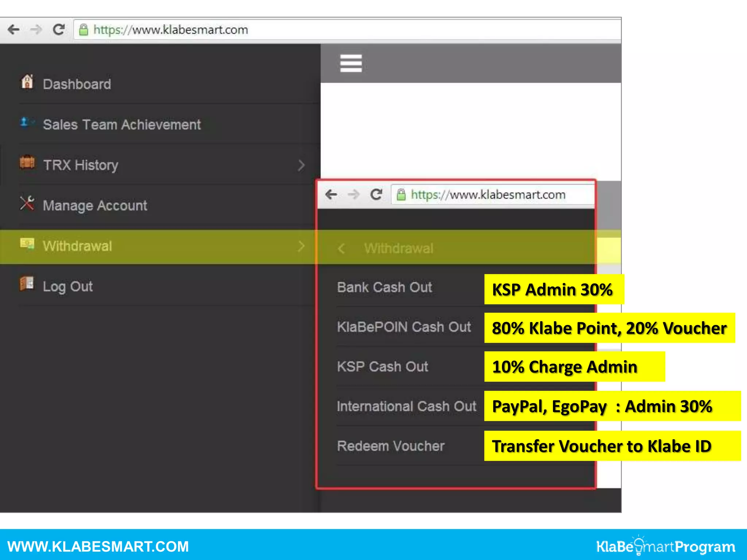The image size is (747, 560).
Task: Click back arrow in inset browser
Action: (x=331, y=194)
